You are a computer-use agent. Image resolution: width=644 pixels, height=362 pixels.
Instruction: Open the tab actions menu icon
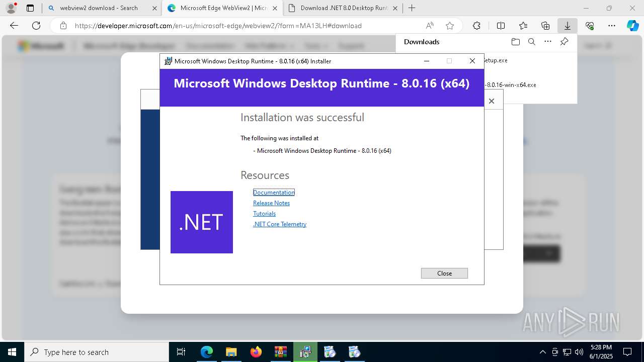point(30,8)
